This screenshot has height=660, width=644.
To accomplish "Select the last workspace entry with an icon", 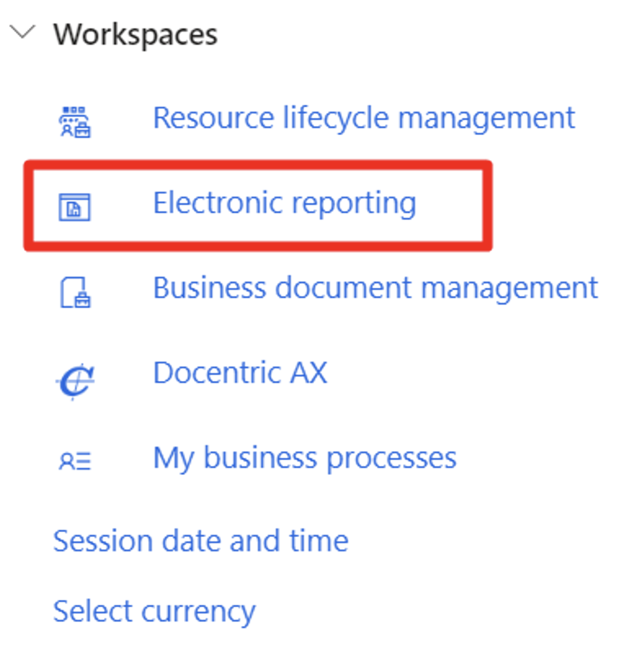I will click(305, 459).
